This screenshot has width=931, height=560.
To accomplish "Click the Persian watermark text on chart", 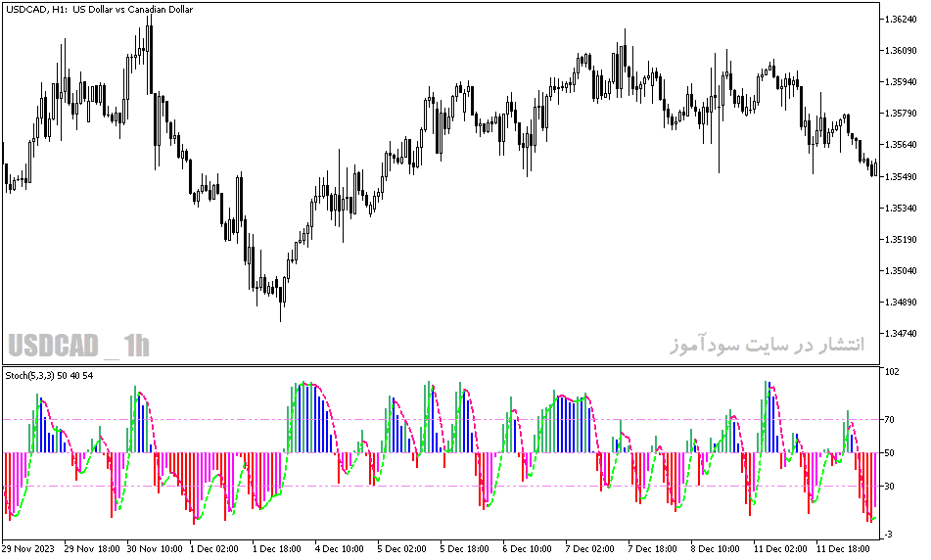I will 768,345.
